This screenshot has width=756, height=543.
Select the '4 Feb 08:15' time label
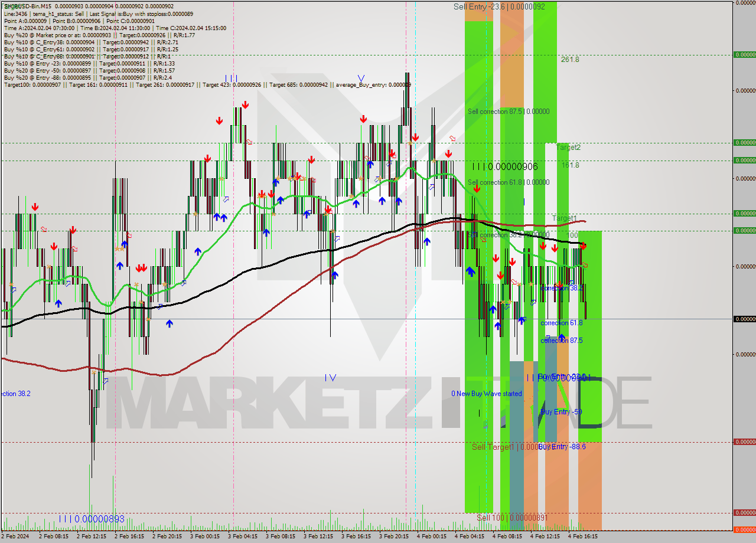pyautogui.click(x=507, y=537)
